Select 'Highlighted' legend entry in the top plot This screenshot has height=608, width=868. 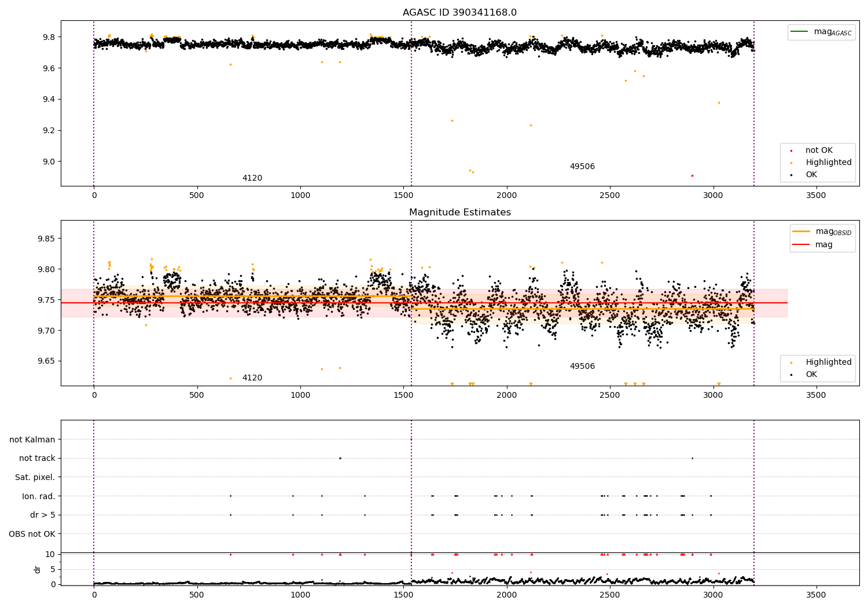point(820,163)
